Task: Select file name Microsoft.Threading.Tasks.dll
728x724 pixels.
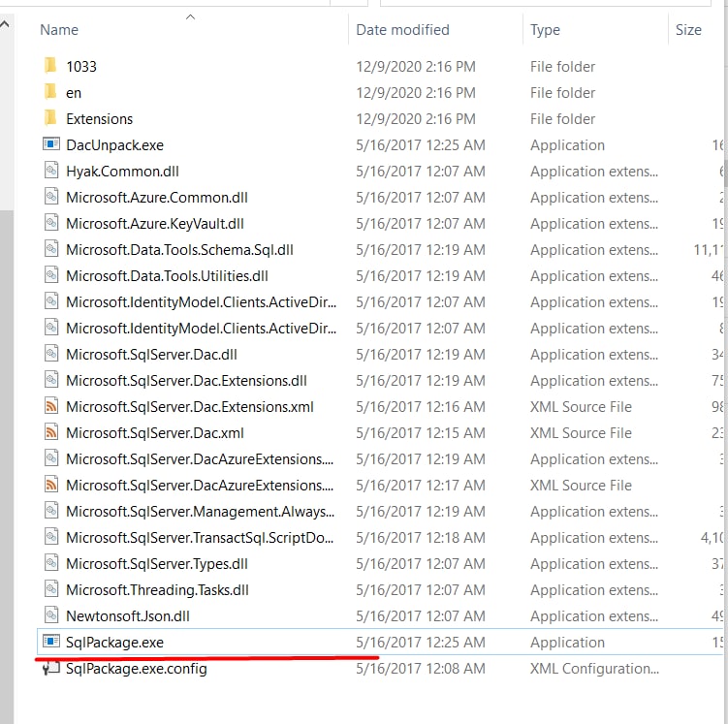Action: (x=157, y=590)
